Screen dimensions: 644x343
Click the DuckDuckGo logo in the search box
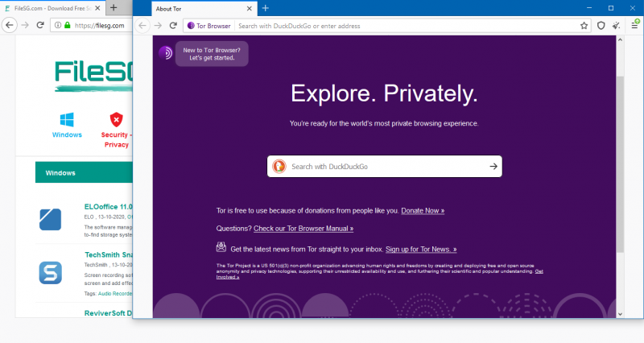(279, 167)
